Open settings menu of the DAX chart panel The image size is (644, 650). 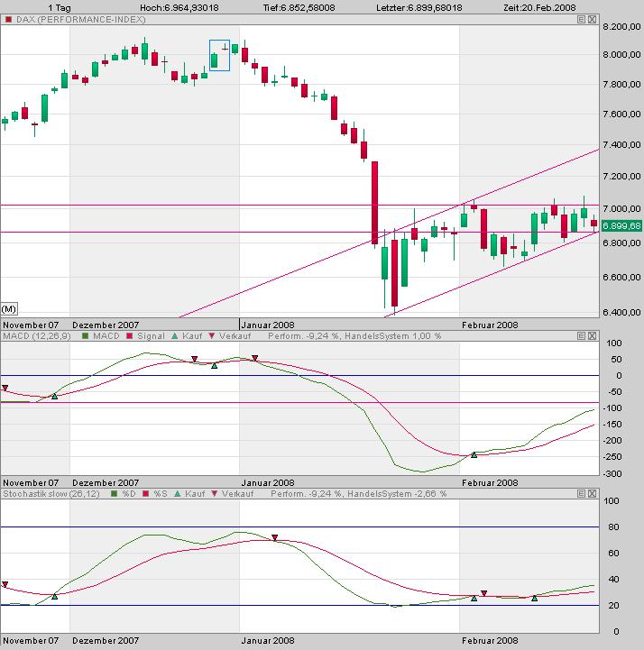582,20
